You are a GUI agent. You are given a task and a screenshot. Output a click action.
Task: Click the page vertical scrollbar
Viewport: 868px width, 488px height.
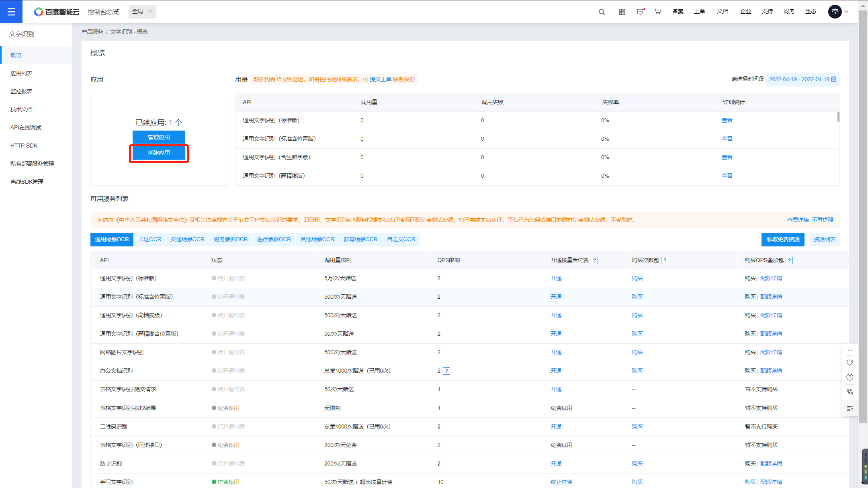863,217
